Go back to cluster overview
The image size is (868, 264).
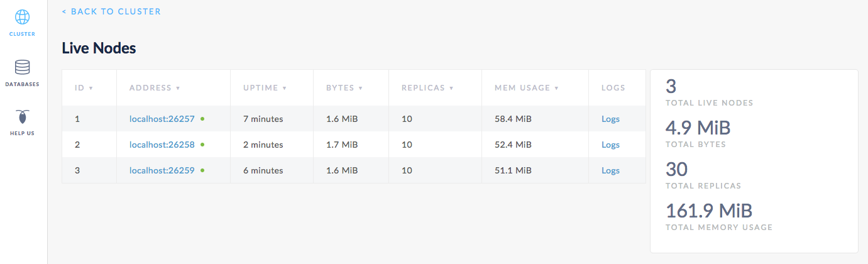point(111,11)
